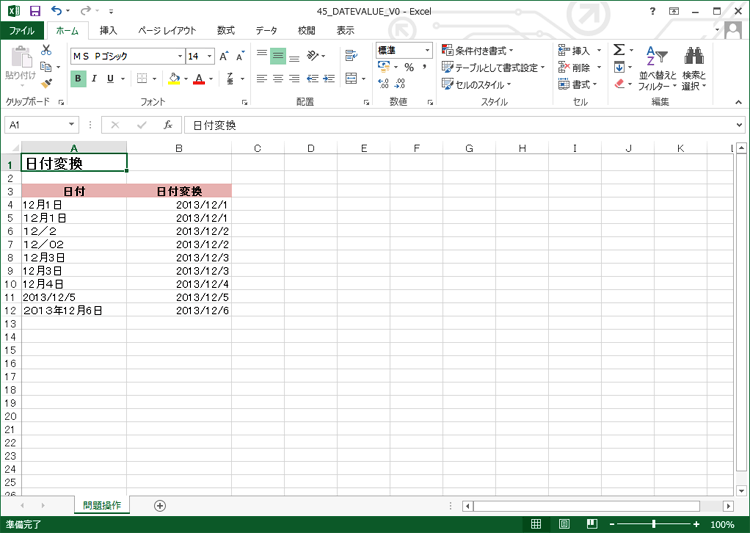
Task: Switch to the データ tab
Action: [x=266, y=31]
